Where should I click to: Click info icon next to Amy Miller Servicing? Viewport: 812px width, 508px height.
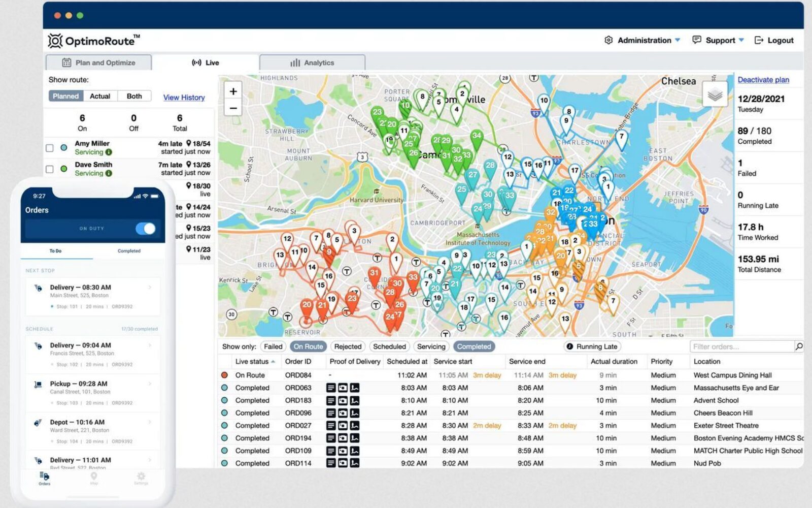coord(109,152)
